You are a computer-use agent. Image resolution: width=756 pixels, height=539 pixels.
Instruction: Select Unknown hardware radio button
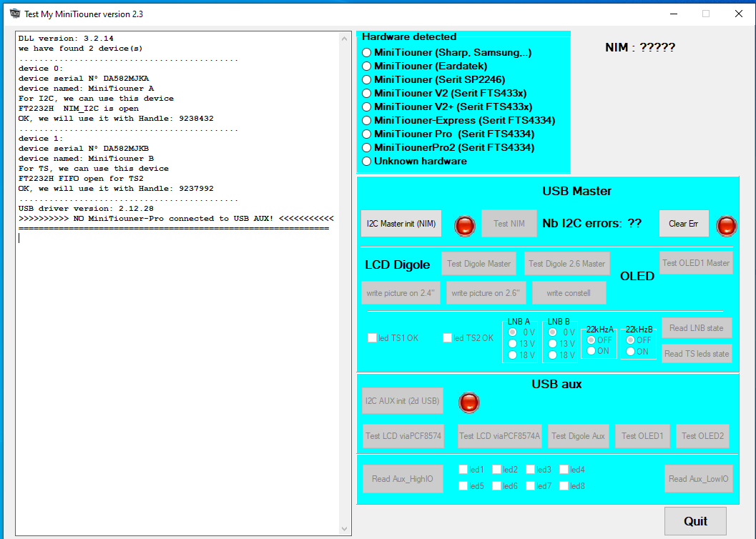367,161
